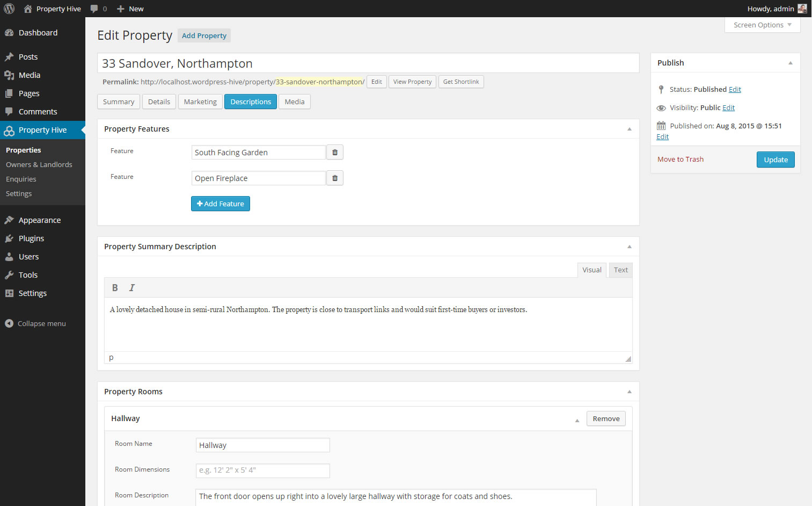Open the Screen Options dropdown
812x506 pixels.
762,25
